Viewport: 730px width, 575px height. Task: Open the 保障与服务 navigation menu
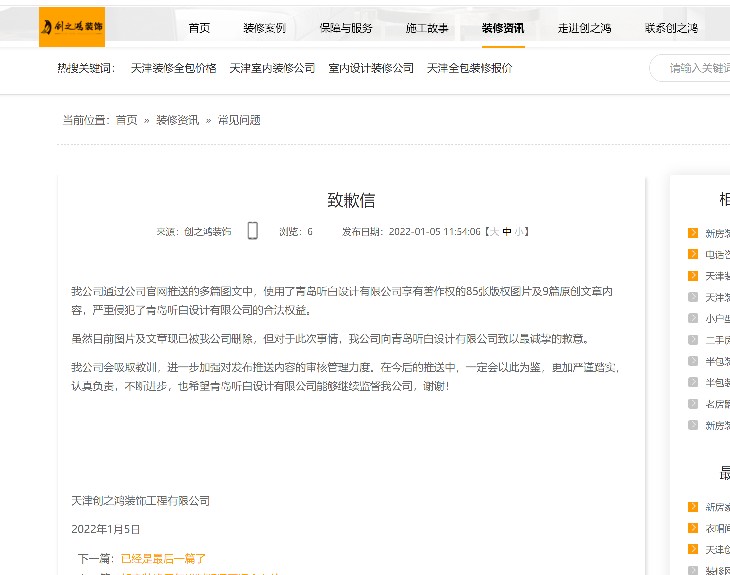(346, 28)
